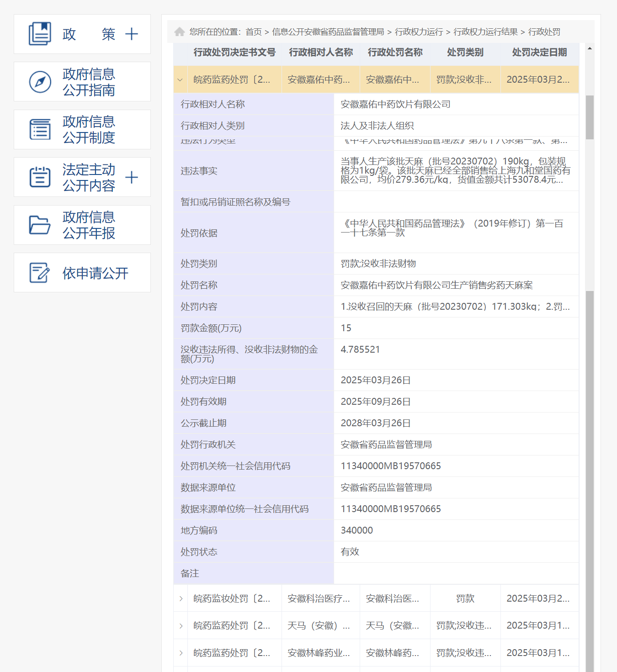This screenshot has height=672, width=617.
Task: Click the 处罚状态 value 有效
Action: click(350, 552)
